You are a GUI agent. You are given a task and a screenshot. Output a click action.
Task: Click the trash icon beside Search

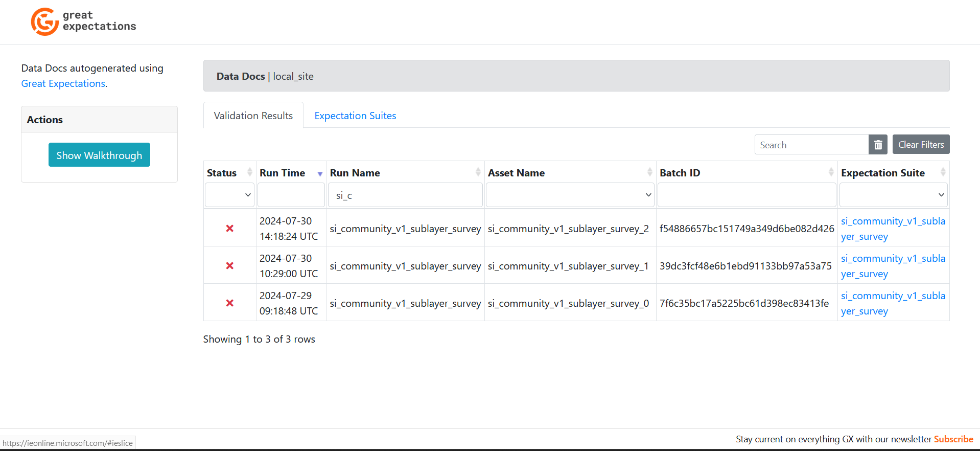point(878,145)
